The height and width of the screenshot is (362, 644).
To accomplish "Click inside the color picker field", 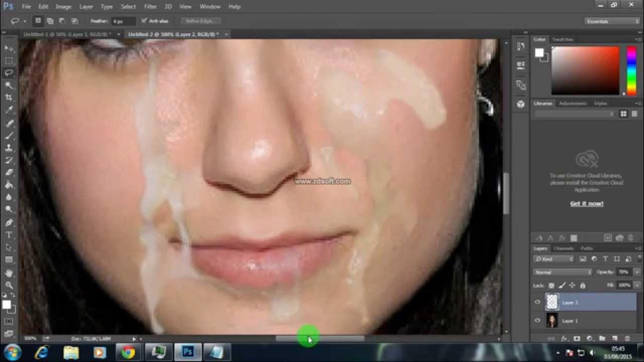I will pos(585,70).
